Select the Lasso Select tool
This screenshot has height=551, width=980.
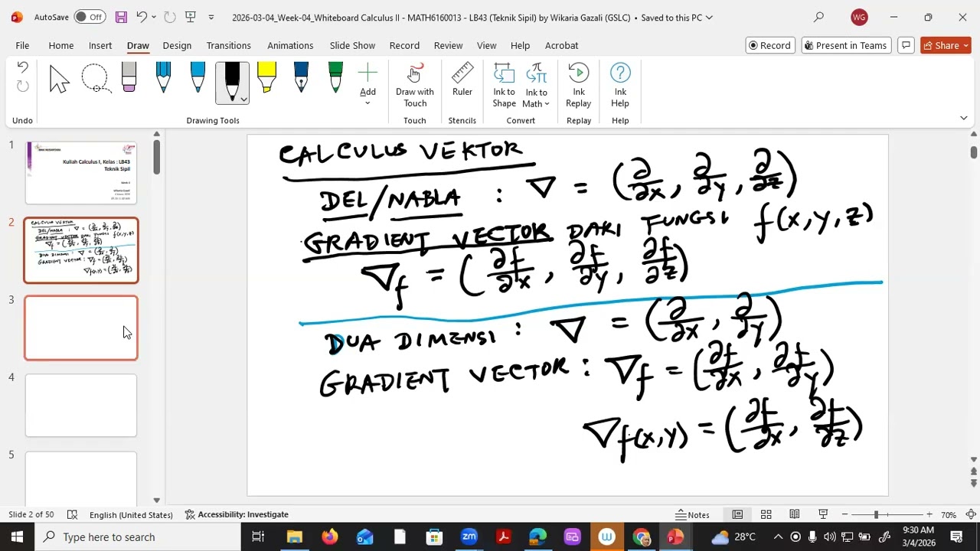click(x=95, y=80)
